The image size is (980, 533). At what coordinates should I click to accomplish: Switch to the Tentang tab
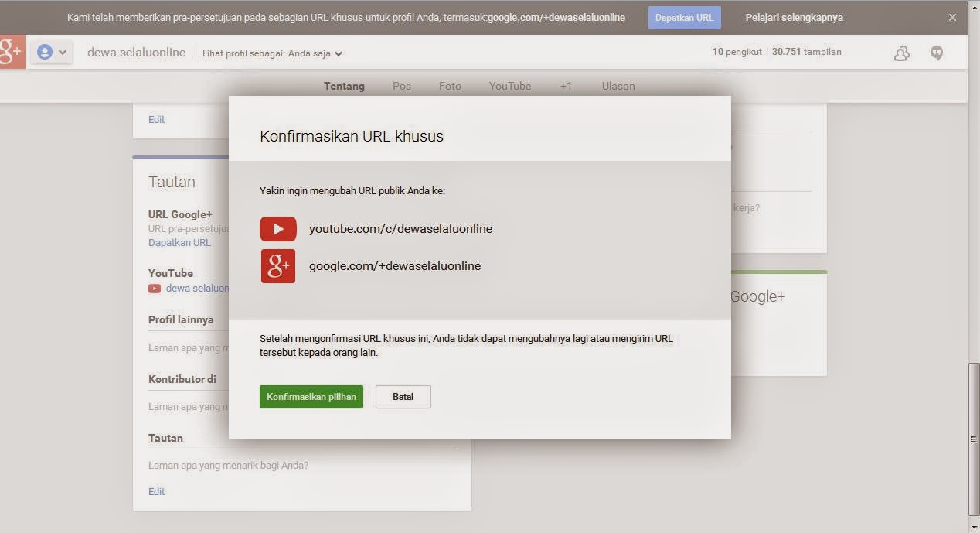[344, 86]
